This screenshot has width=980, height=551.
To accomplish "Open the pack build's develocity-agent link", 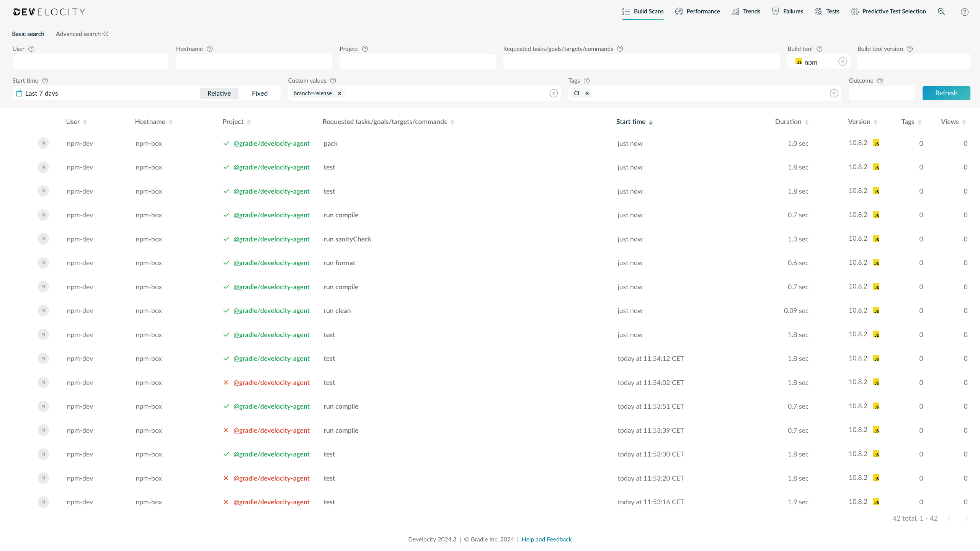I will click(271, 143).
